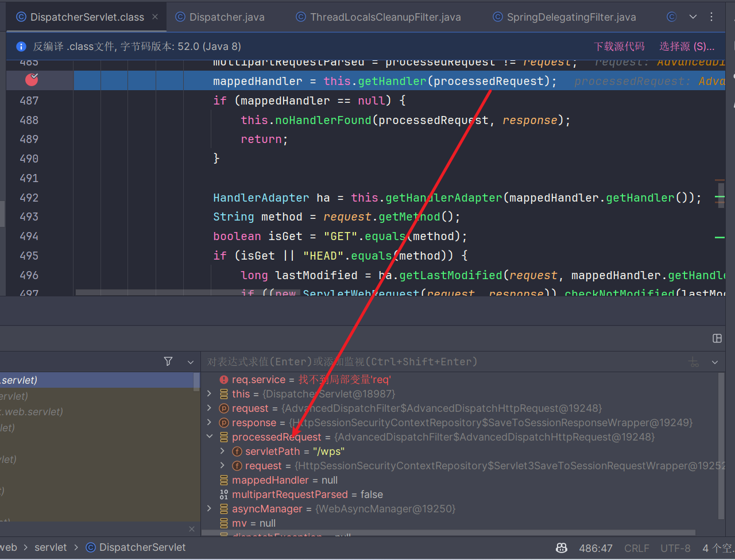735x560 pixels.
Task: Expand the asyncManager variable node
Action: pyautogui.click(x=210, y=509)
